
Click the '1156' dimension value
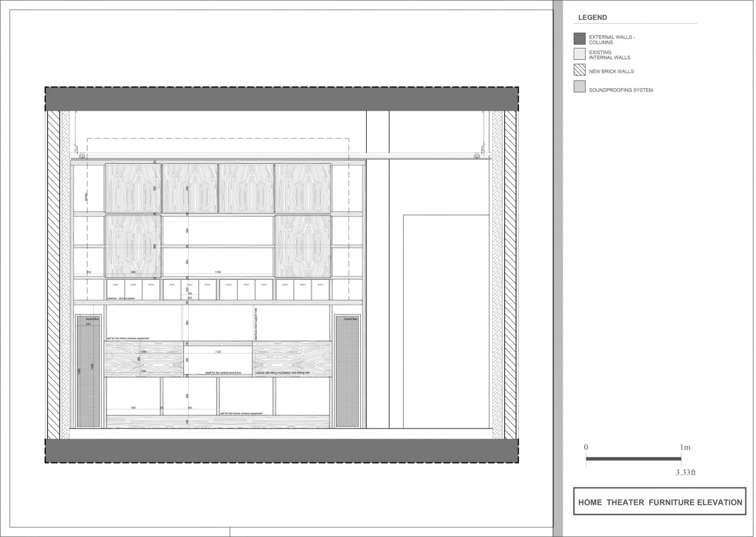218,272
